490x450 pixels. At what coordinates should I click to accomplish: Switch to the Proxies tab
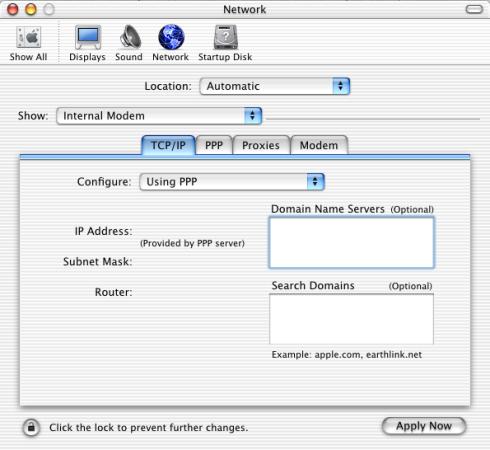click(261, 145)
